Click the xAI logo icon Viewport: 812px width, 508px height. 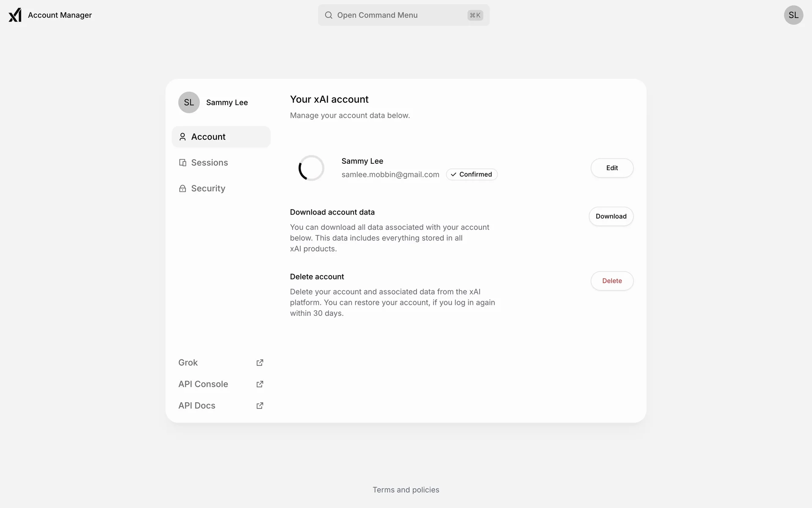click(x=15, y=15)
